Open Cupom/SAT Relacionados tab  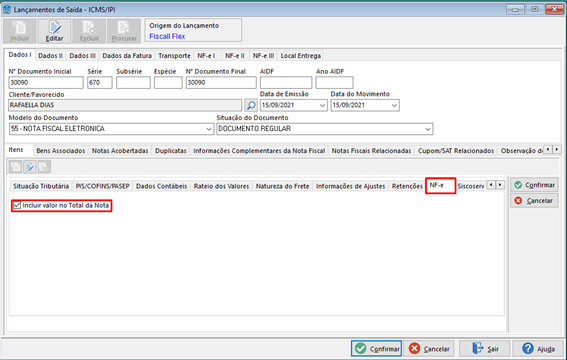tap(456, 151)
